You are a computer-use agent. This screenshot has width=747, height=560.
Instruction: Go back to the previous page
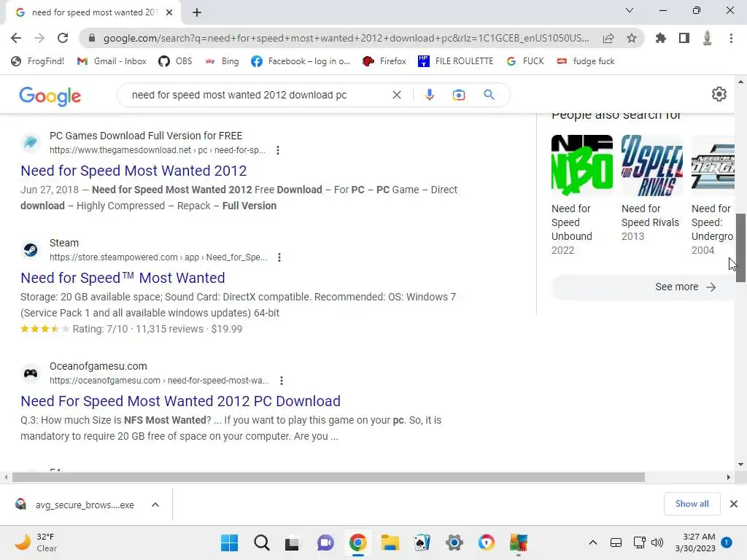[16, 38]
